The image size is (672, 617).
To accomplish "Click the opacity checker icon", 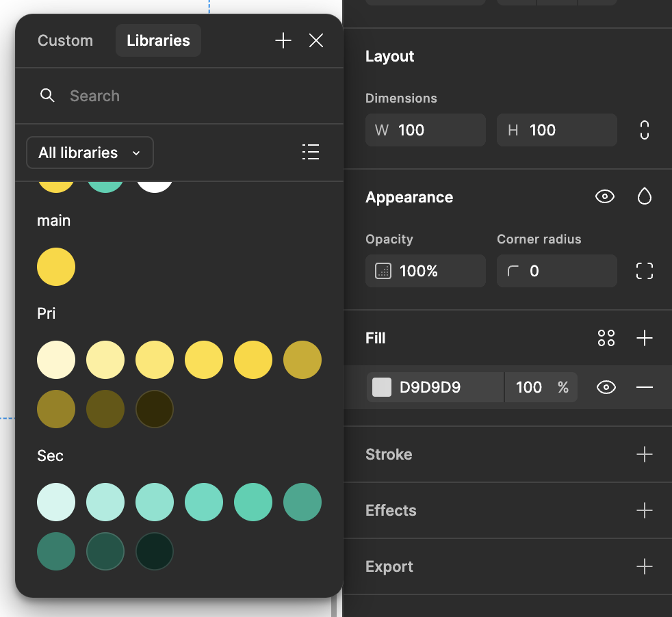I will (383, 271).
